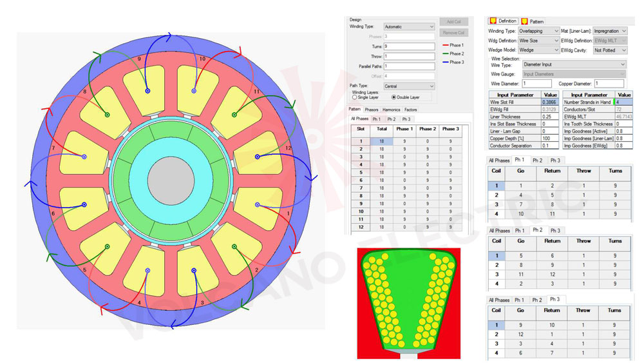Click the yellow stator slot labeled 9
This screenshot has width=644, height=363.
[x=144, y=90]
